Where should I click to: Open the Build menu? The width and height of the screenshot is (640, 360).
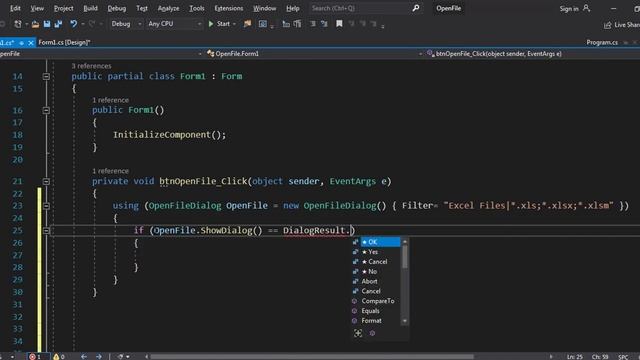point(90,8)
